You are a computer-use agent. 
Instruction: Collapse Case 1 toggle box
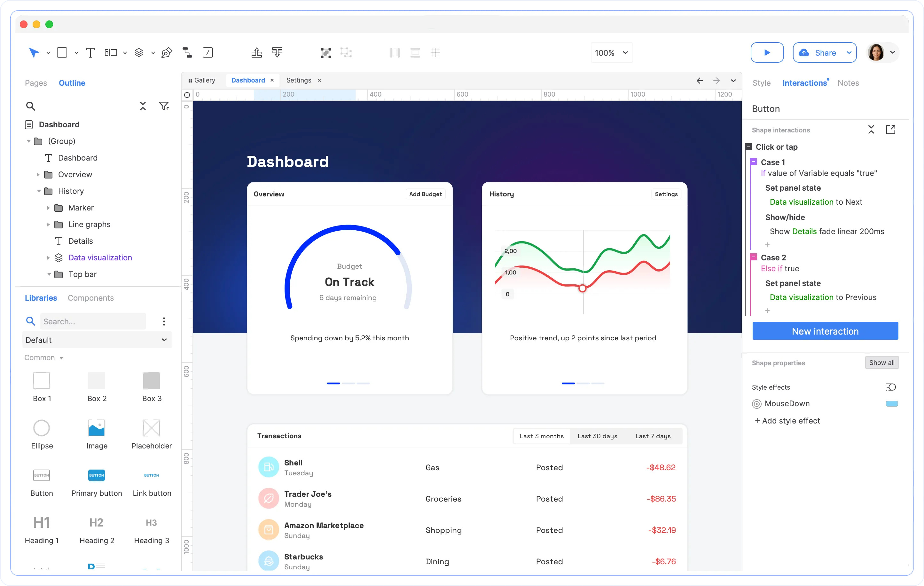(x=754, y=162)
